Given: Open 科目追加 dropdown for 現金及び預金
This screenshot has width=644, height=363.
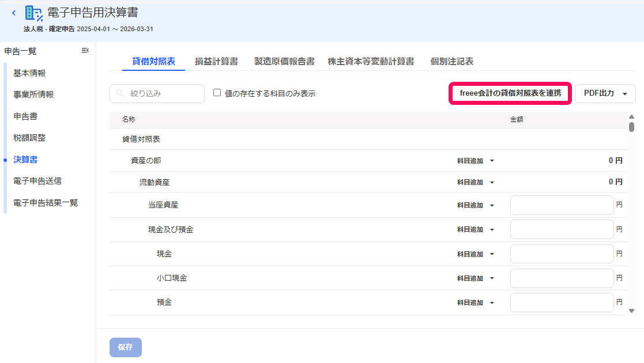Looking at the screenshot, I should [476, 229].
